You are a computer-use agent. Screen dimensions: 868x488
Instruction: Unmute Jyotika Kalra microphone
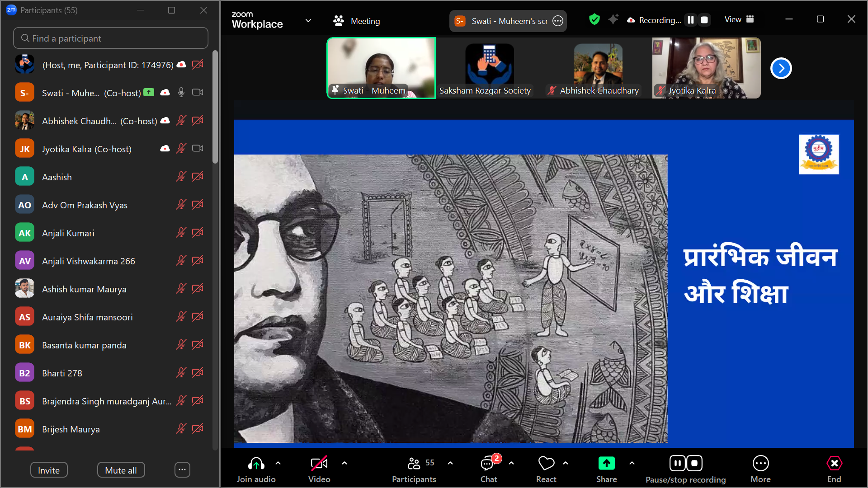pos(181,149)
